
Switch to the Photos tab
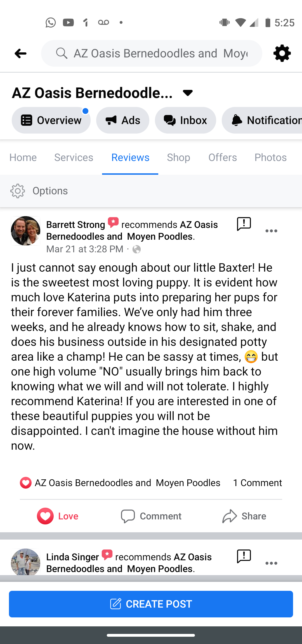pos(270,158)
